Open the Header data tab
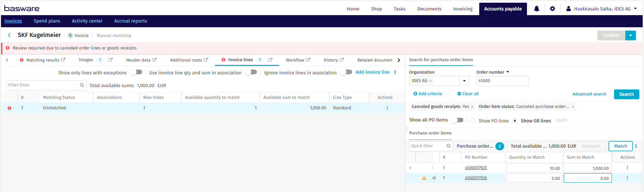The width and height of the screenshot is (644, 192). point(138,60)
